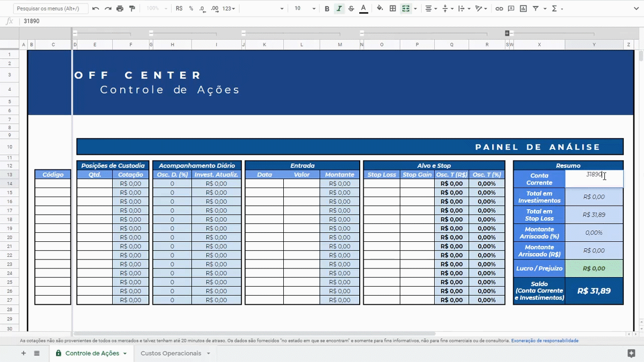Select the Conta Corrente value cell
Screen dimensions: 644x362
594,178
